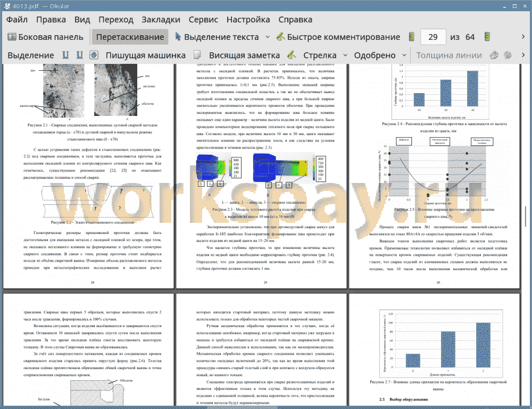This screenshot has width=532, height=409.
Task: Click the 'Рисунок 2.4' chart caption
Action: pyautogui.click(x=444, y=127)
